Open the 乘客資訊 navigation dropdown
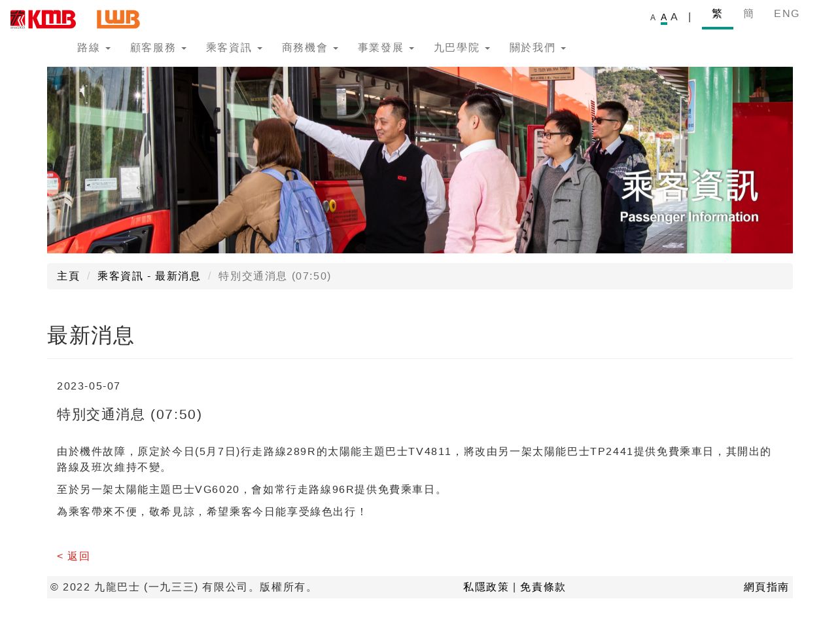 [x=234, y=48]
